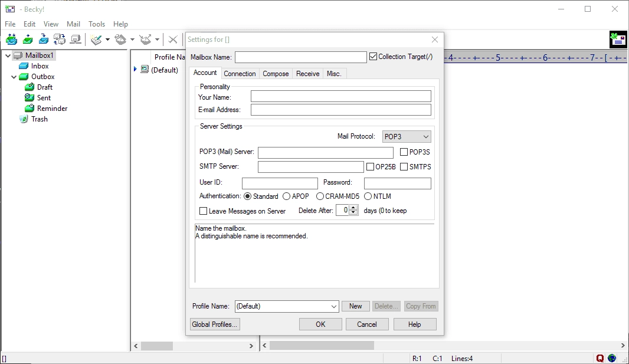Select NTLM authentication radio button
Image resolution: width=629 pixels, height=364 pixels.
[x=368, y=196]
